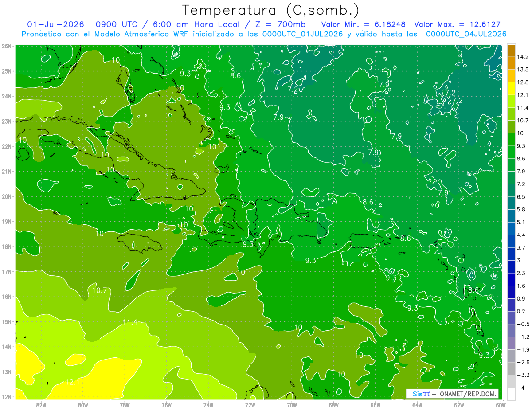Click the '26N' latitude axis label
Image resolution: width=532 pixels, height=411 pixels.
(6, 46)
